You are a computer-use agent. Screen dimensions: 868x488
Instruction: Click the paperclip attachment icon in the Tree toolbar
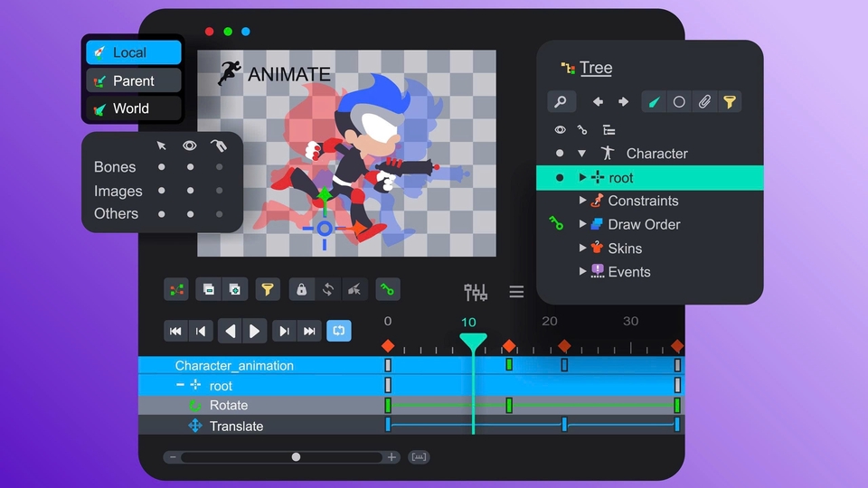click(x=704, y=102)
